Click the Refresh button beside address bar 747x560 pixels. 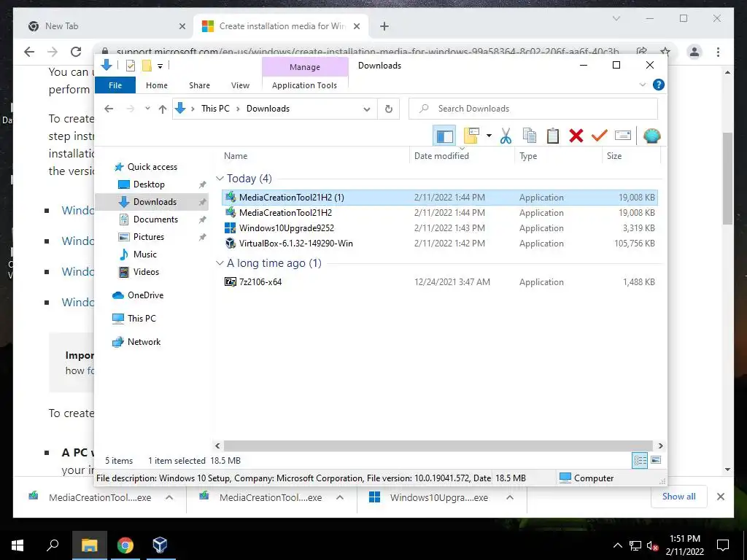pos(389,109)
